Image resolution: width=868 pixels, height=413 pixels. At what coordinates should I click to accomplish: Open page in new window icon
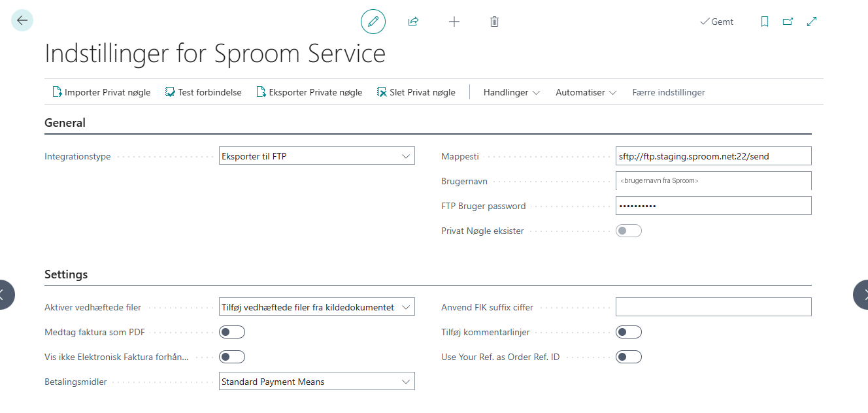click(788, 22)
